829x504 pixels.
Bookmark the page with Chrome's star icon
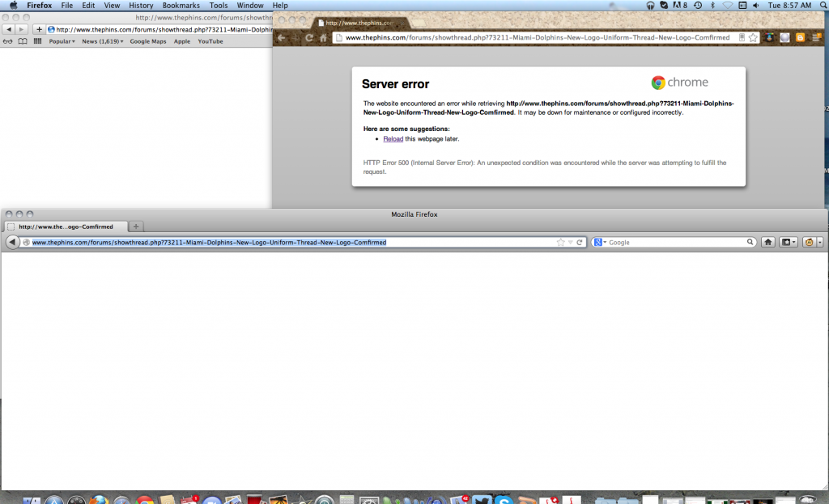click(753, 37)
